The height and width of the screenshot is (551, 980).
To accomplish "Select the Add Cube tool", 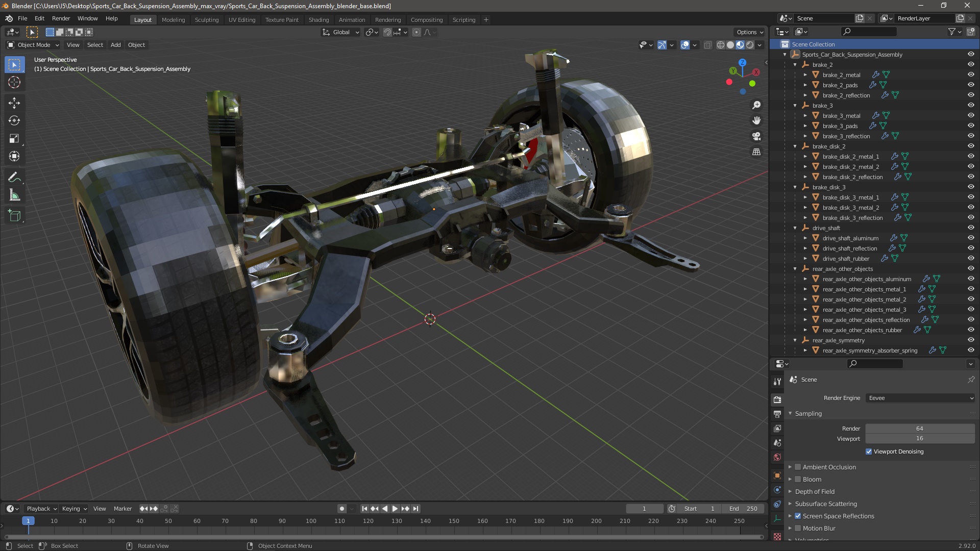I will pos(14,216).
